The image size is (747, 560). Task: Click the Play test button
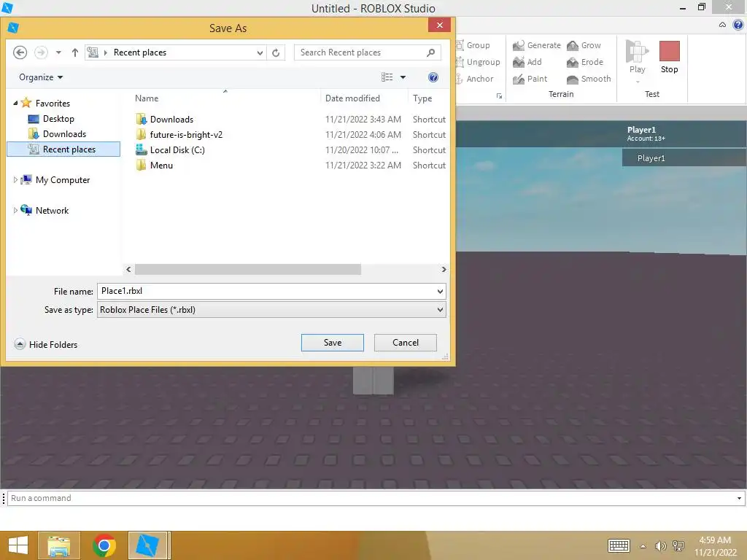637,58
